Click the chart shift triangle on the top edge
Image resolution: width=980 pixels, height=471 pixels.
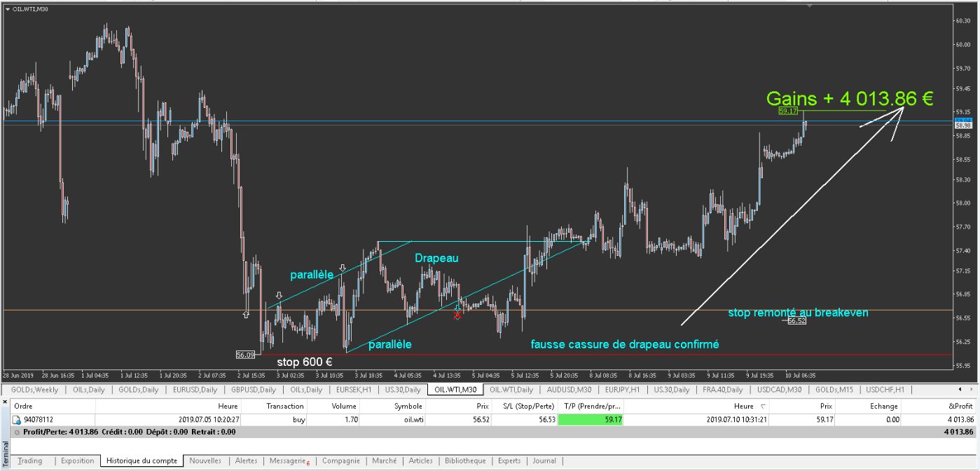[x=810, y=6]
